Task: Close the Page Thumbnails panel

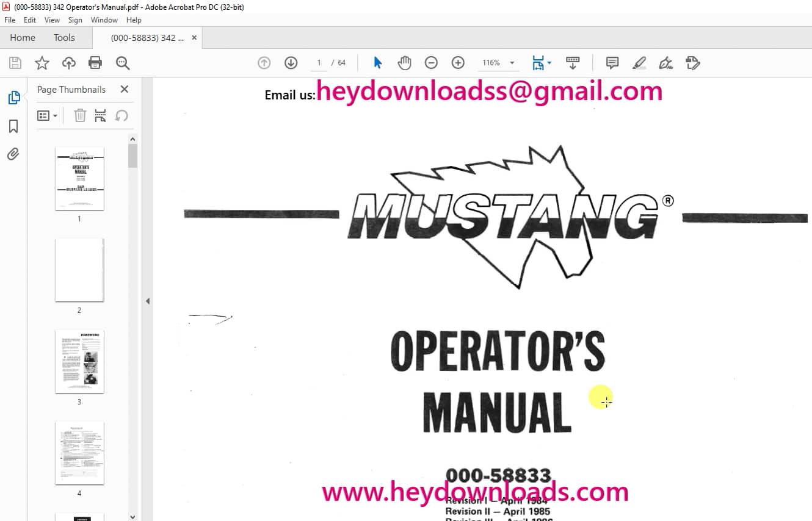Action: 125,89
